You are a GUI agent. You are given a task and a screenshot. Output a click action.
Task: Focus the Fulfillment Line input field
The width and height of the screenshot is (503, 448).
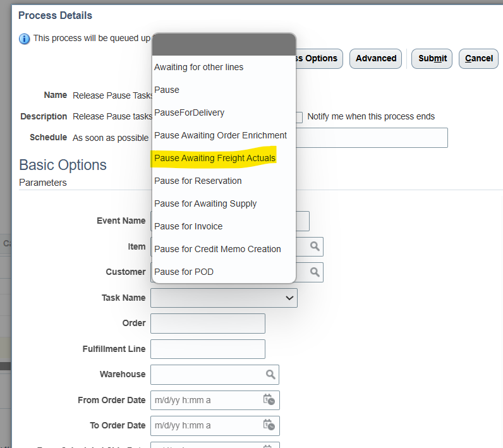[x=208, y=349]
